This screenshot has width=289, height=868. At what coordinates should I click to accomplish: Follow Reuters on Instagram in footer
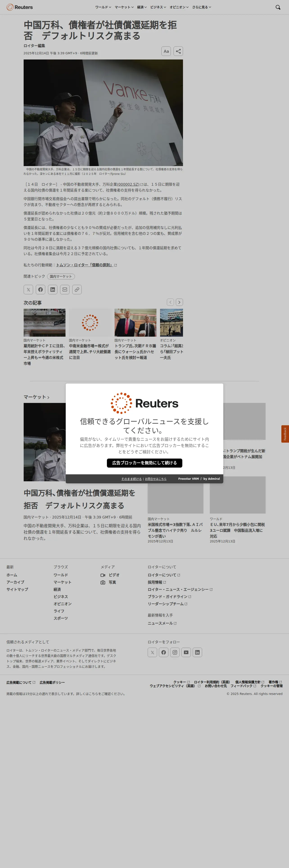(175, 652)
